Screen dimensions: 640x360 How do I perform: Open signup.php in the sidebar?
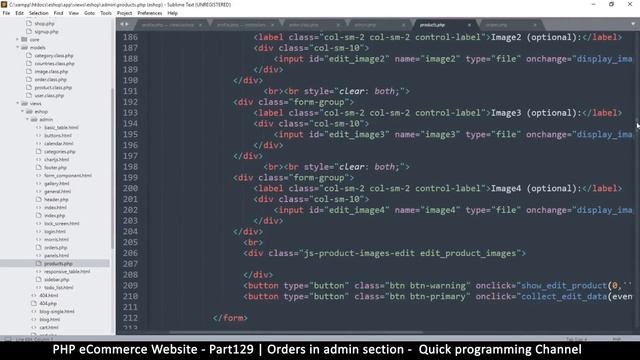[47, 31]
